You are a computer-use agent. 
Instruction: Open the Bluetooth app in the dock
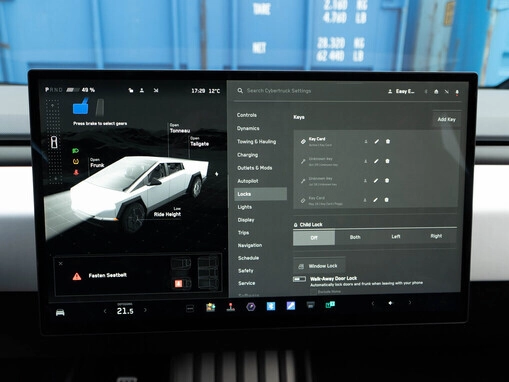[271, 306]
